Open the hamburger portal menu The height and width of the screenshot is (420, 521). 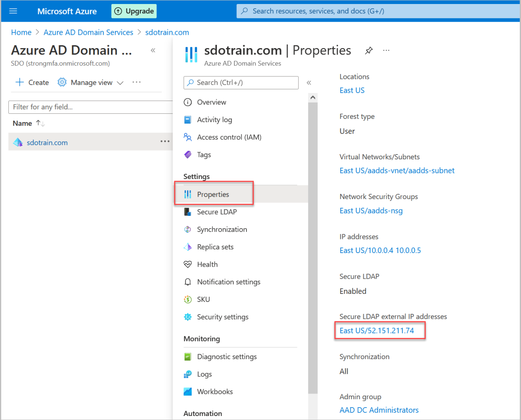(13, 11)
